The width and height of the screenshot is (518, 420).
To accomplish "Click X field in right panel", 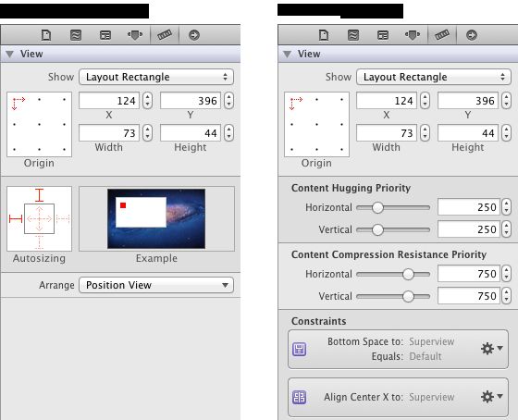I will coord(387,101).
